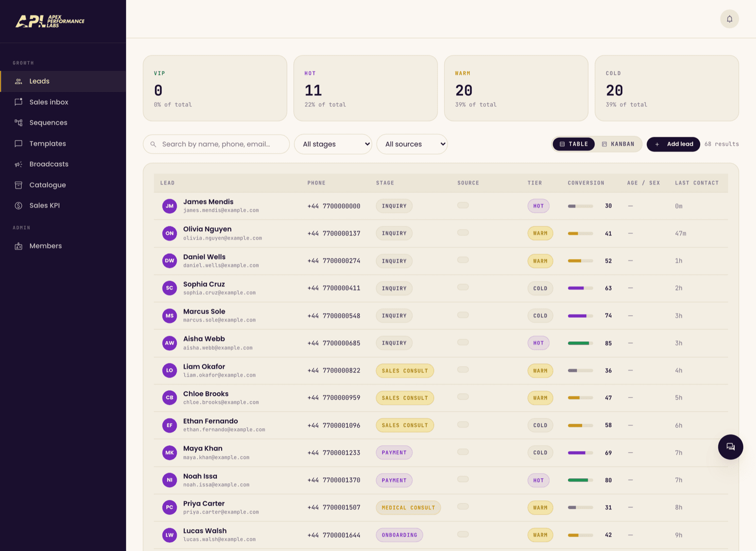
Task: Open Templates in sidebar
Action: 63,144
